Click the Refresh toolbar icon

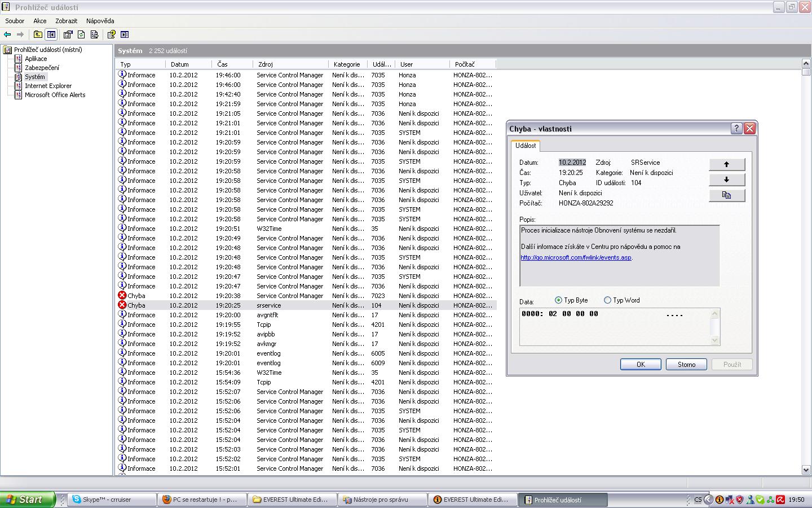[81, 34]
